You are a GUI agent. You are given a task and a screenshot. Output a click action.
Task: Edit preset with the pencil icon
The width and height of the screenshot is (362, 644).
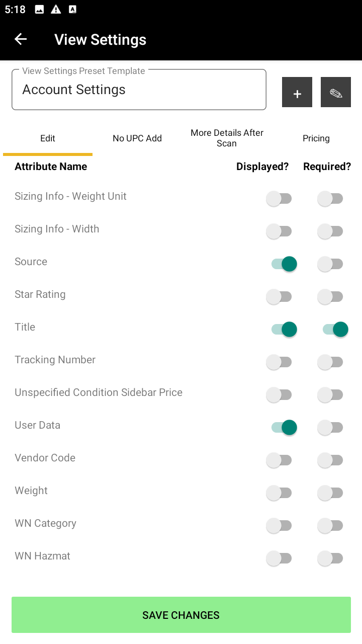point(336,92)
